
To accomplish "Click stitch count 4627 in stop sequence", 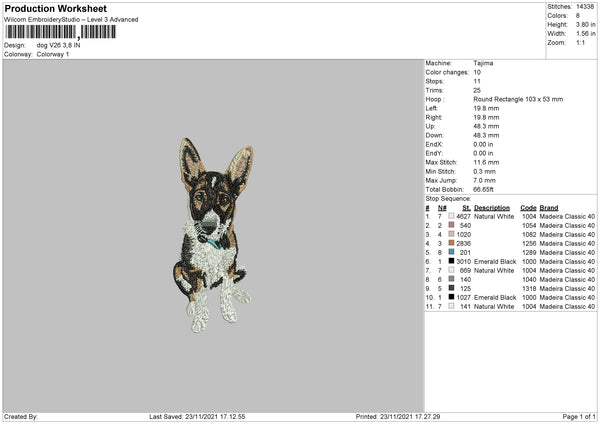I will coord(463,217).
